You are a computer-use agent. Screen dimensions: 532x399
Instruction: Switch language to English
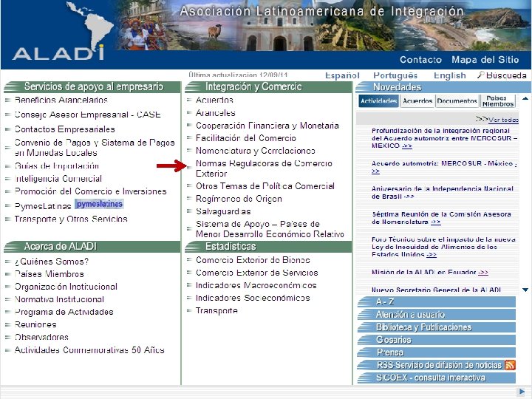[449, 75]
